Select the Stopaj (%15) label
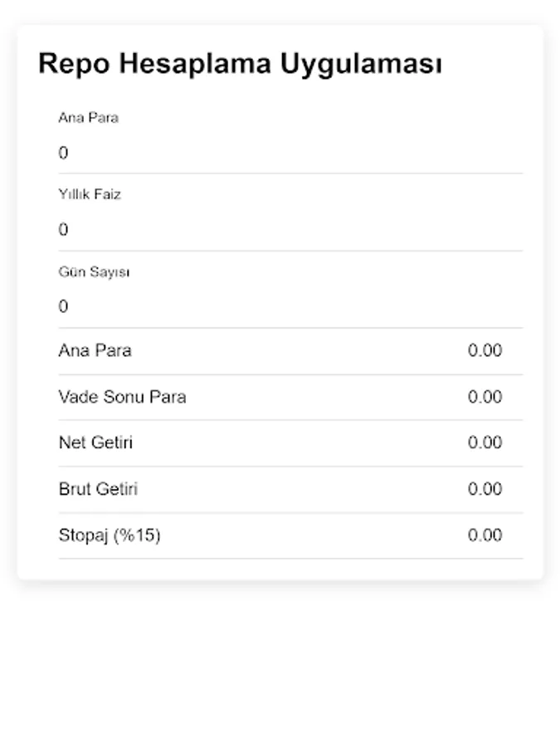Screen dimensions: 560x747 pyautogui.click(x=109, y=535)
